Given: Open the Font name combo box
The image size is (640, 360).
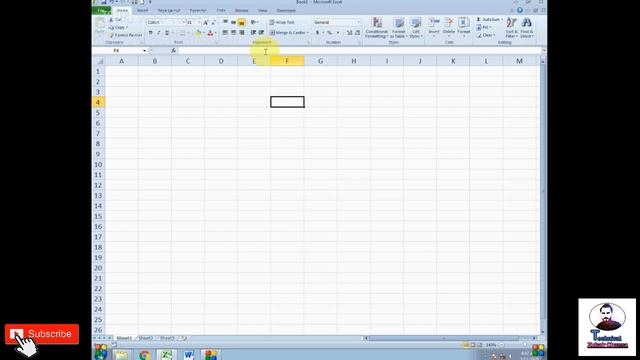Looking at the screenshot, I should [x=166, y=22].
